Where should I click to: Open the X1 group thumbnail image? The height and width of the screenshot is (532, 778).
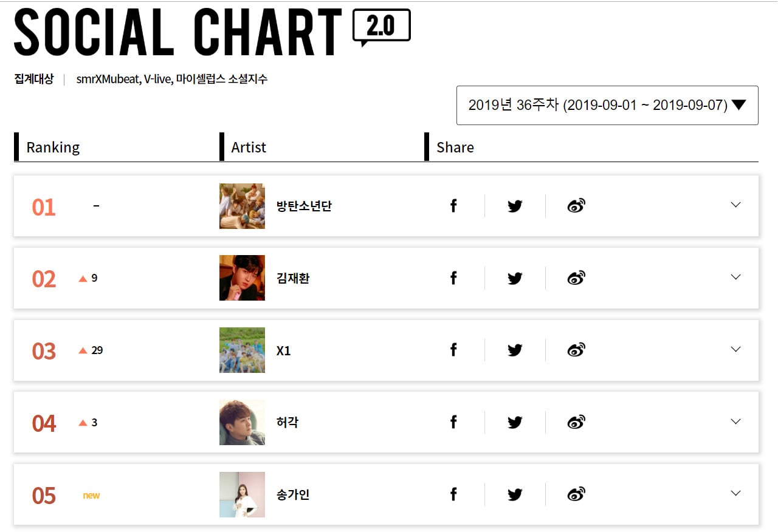pos(242,350)
